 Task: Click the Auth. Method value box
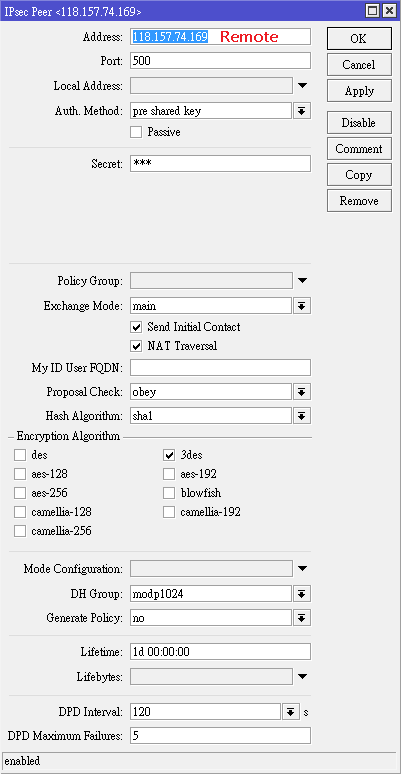tap(211, 111)
